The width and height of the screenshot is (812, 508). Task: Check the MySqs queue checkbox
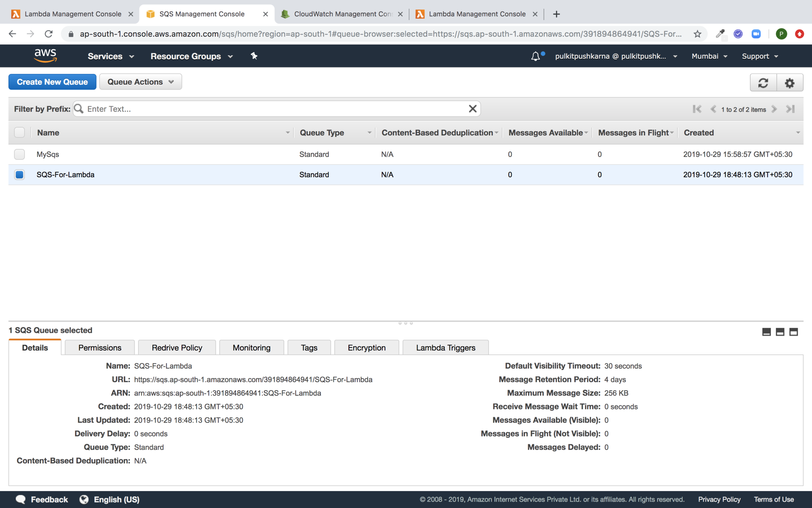point(20,154)
